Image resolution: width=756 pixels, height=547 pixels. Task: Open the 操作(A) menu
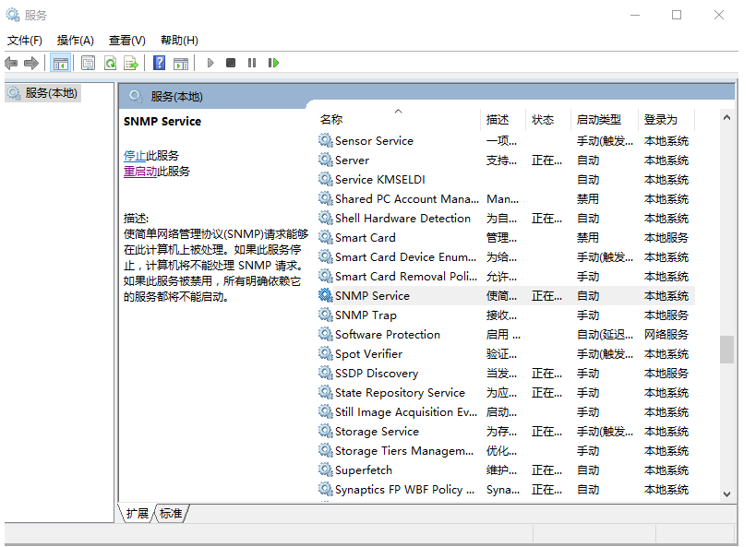(74, 40)
